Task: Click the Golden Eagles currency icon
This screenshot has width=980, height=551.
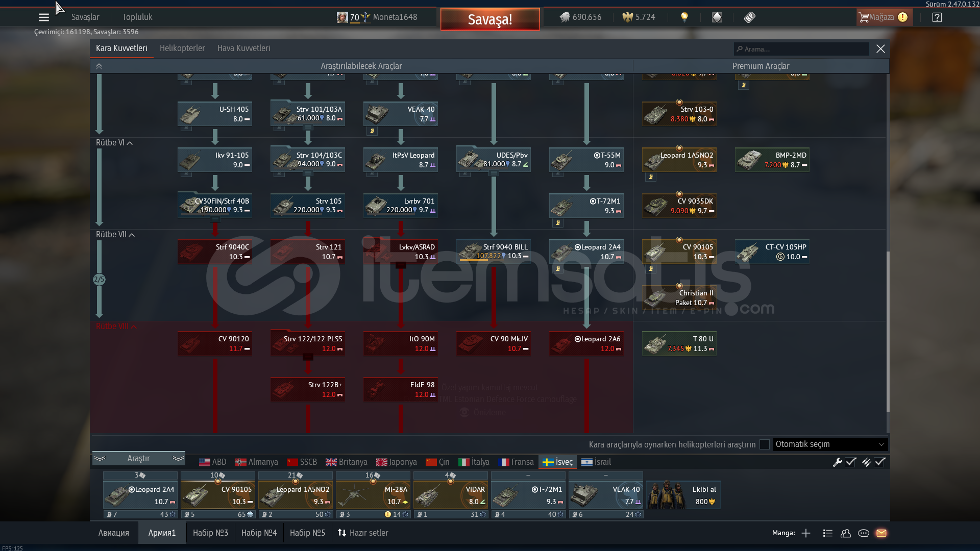Action: [x=627, y=17]
